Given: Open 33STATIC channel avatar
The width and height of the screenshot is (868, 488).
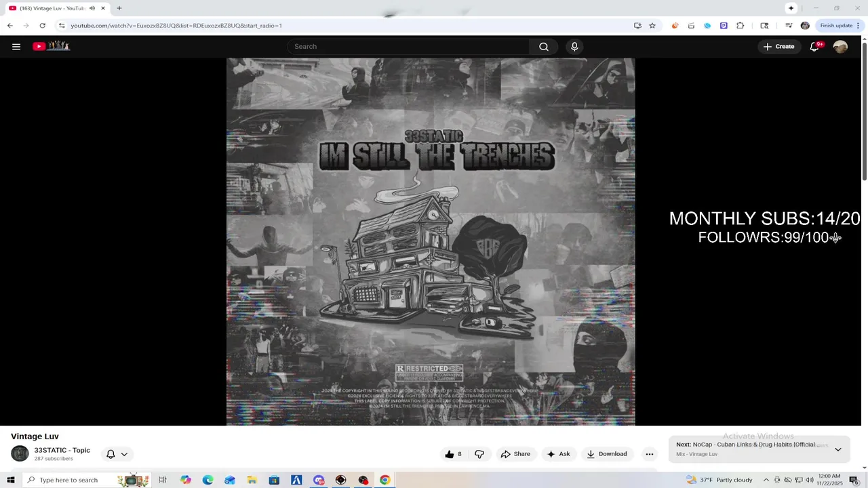Looking at the screenshot, I should point(20,454).
